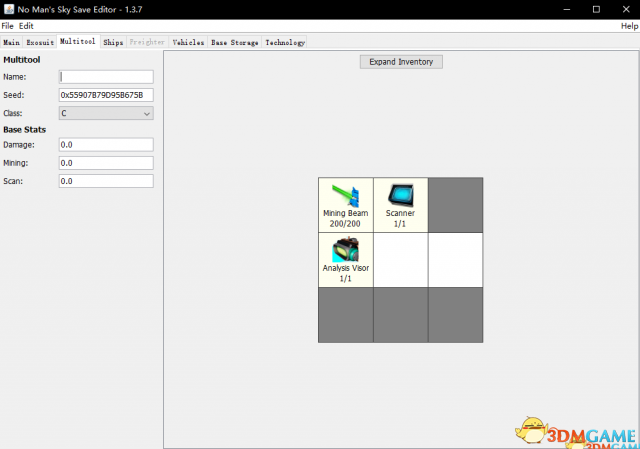Click the Base Stats heading

click(x=24, y=130)
